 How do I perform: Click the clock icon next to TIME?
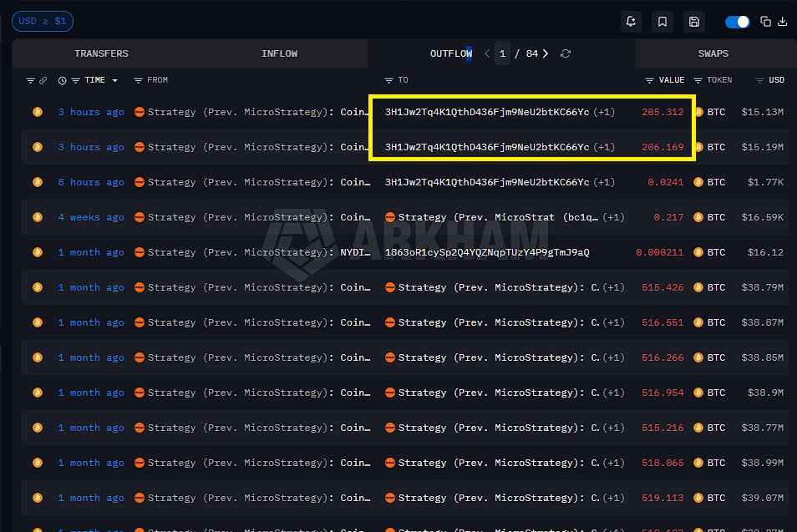coord(62,80)
